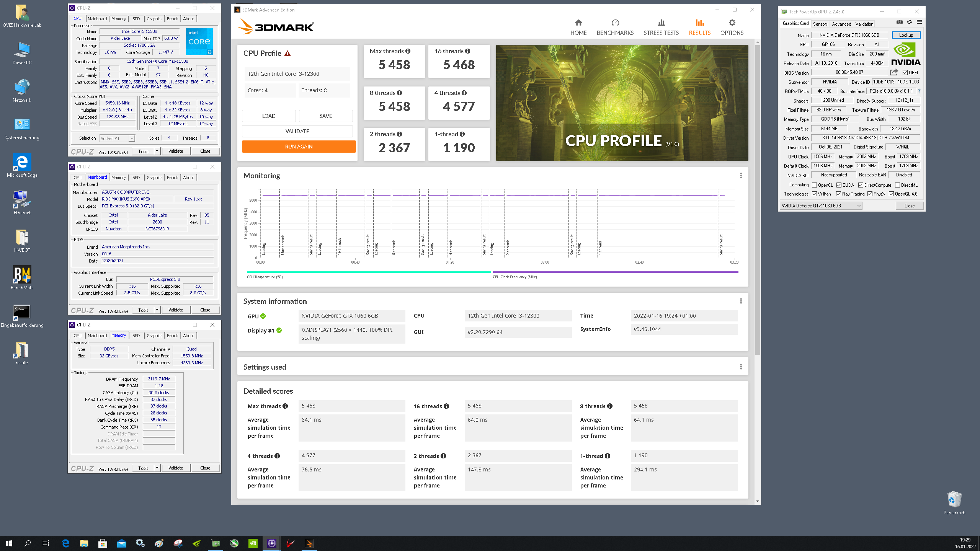Open the HOME section in 3DMark
This screenshot has width=980, height=551.
(578, 28)
